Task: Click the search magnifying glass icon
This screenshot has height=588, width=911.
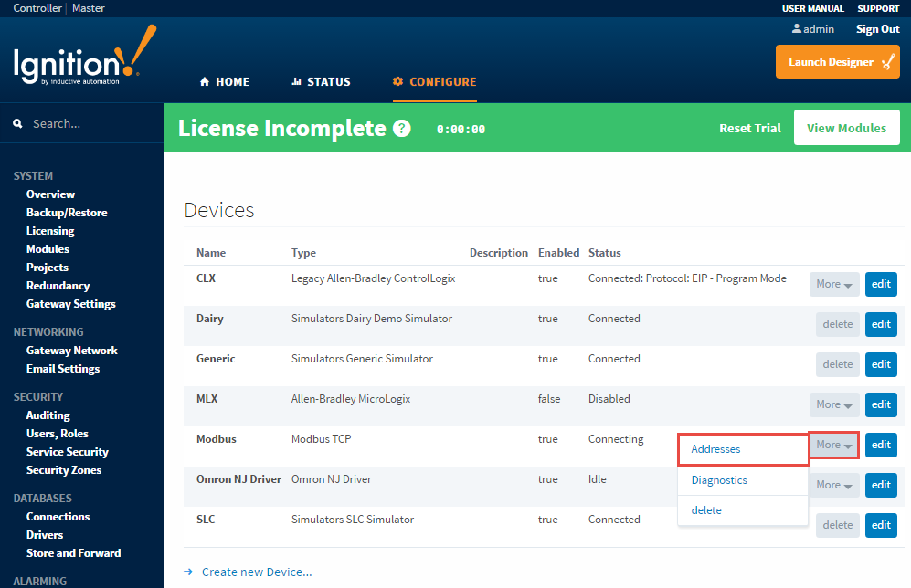Action: coord(18,122)
